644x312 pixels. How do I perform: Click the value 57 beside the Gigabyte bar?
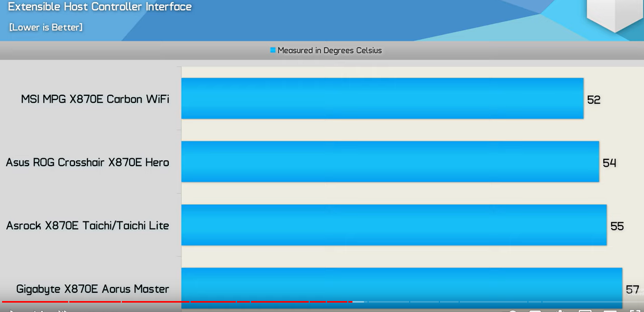tap(633, 290)
